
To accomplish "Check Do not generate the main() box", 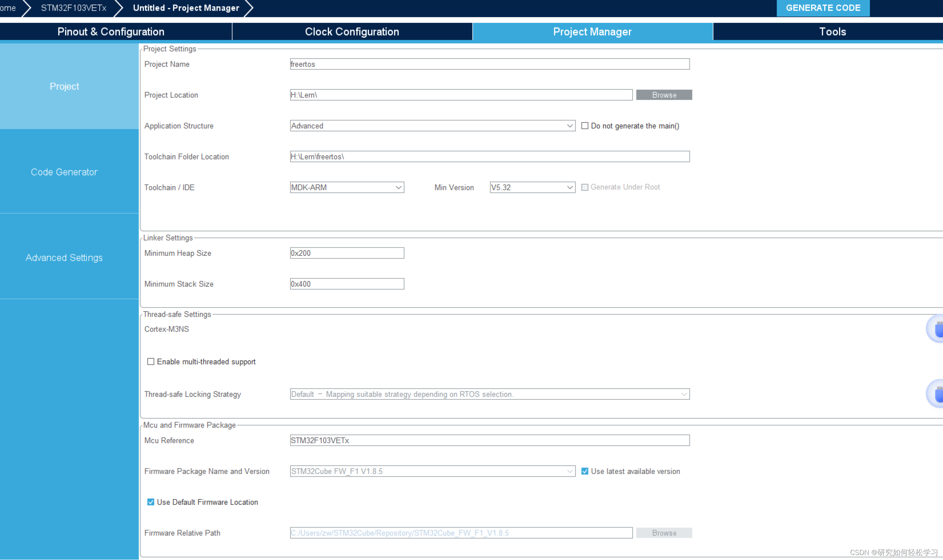I will pos(585,126).
